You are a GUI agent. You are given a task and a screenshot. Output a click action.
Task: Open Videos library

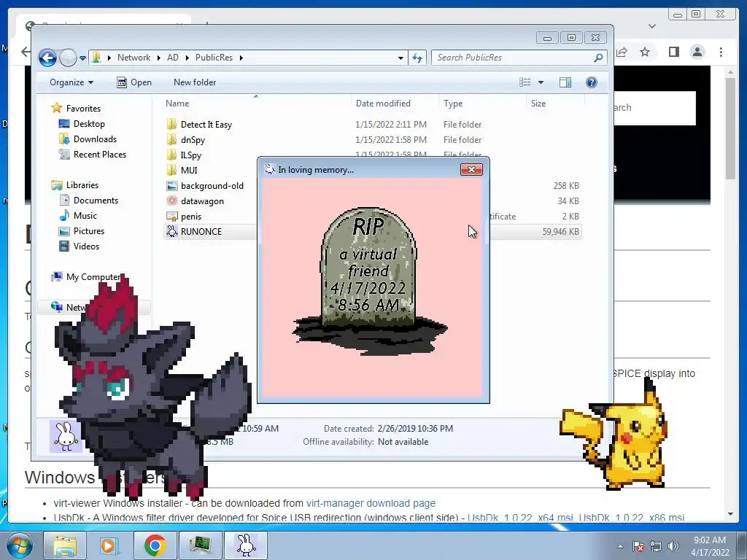[86, 246]
